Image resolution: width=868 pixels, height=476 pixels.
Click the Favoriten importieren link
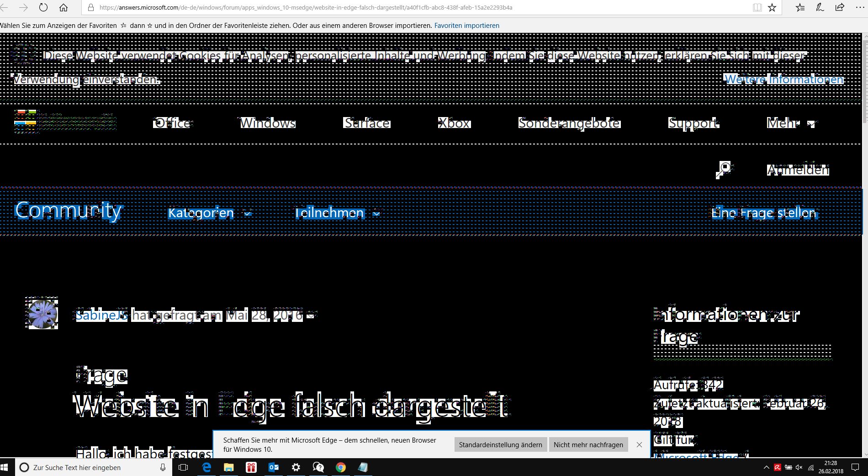[467, 26]
